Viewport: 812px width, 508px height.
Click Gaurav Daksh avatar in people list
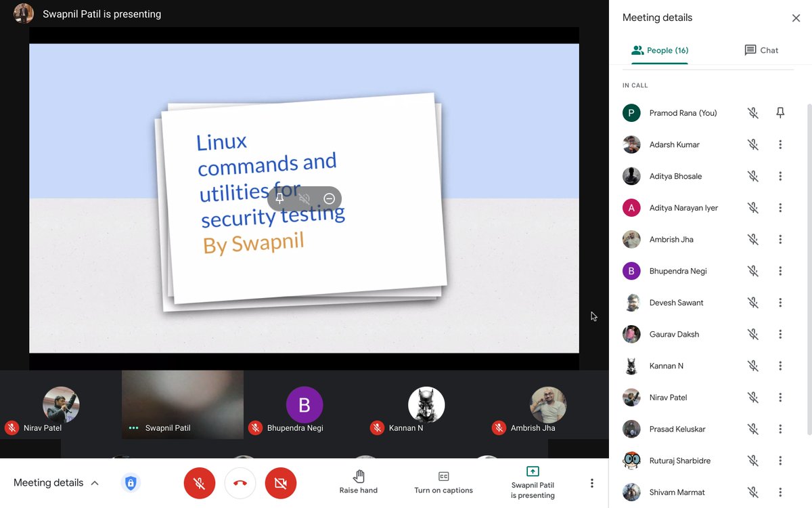(631, 334)
